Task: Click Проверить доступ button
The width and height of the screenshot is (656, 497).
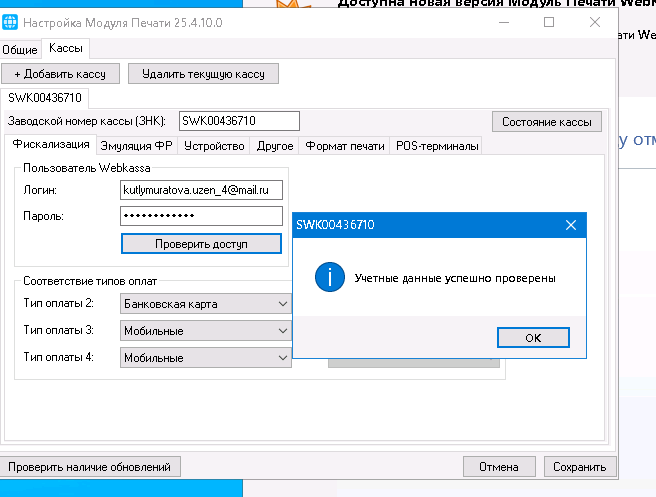Action: pyautogui.click(x=201, y=244)
